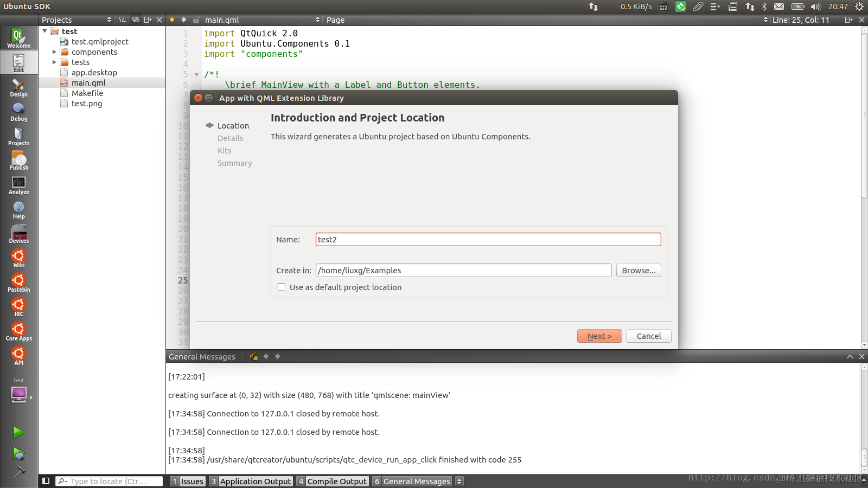Click the Line 25, Col 11 indicator
Viewport: 868px width, 488px height.
pos(801,20)
